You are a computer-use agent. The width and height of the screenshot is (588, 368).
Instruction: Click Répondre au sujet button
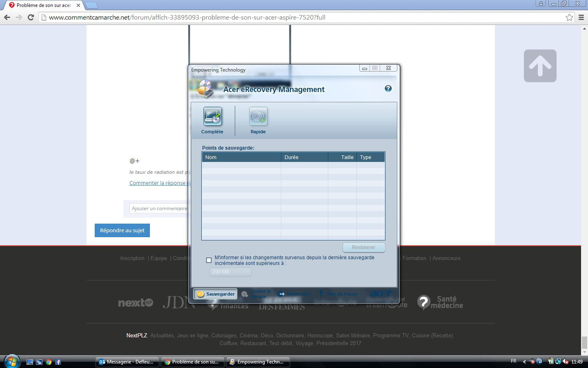tap(122, 230)
